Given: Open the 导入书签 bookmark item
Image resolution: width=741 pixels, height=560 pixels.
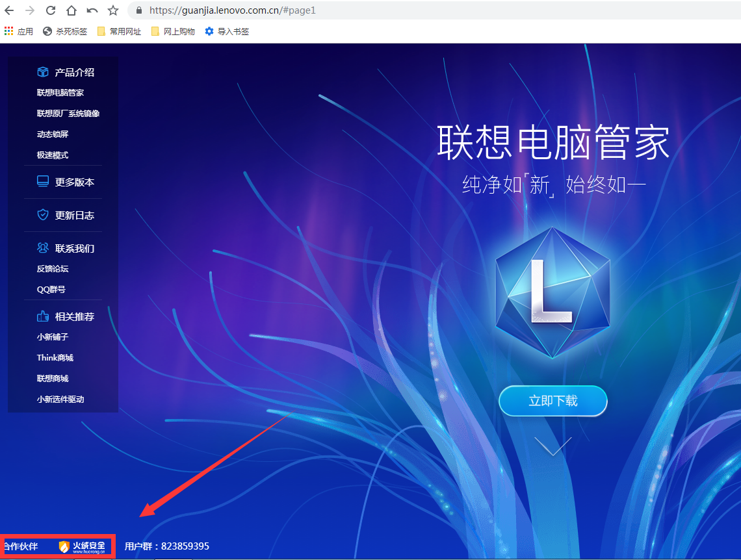Looking at the screenshot, I should click(227, 31).
